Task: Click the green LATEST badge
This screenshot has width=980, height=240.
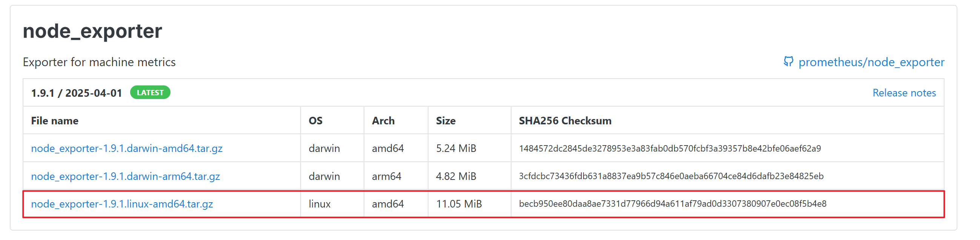Action: (150, 92)
